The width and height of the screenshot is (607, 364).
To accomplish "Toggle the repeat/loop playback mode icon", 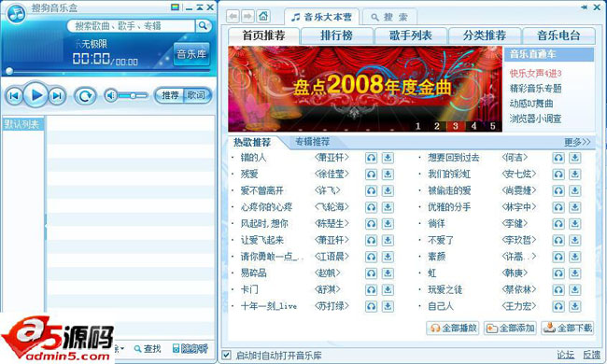I will 85,95.
